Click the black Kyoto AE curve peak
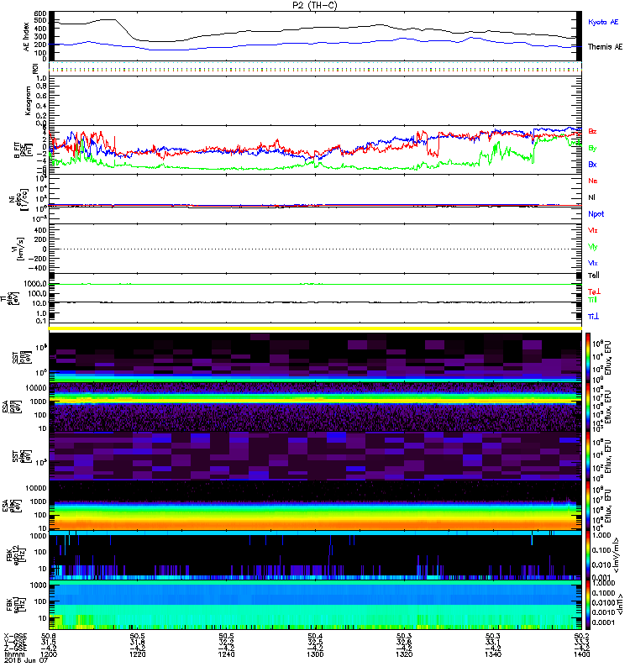Image resolution: width=630 pixels, height=672 pixels. point(108,19)
